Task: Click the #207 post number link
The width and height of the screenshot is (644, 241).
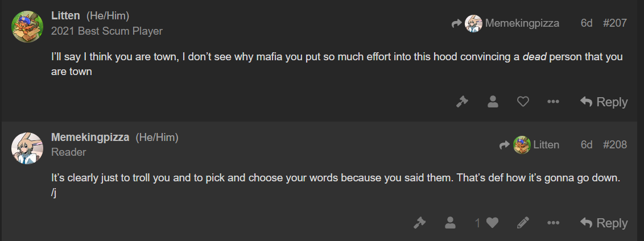Action: tap(614, 23)
